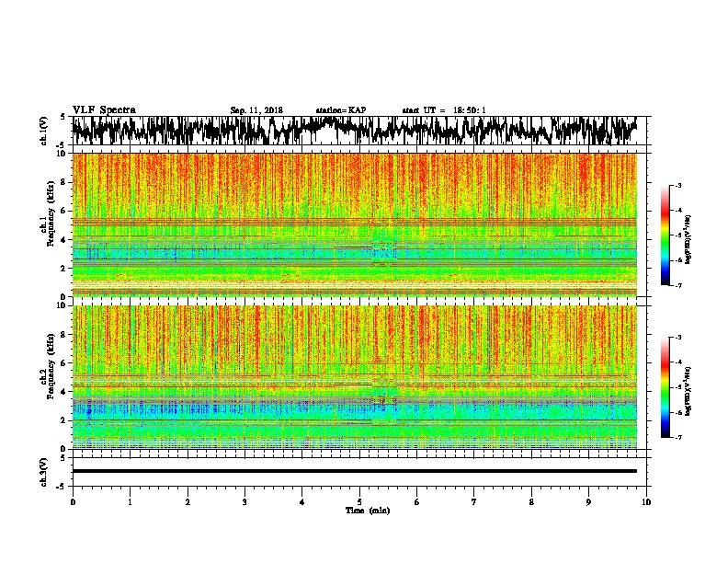
Task: Click the ch.1 spectrogram panel
Action: (355, 224)
